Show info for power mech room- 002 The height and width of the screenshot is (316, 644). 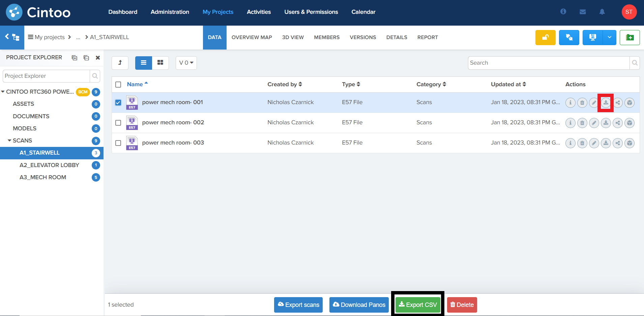pos(570,123)
